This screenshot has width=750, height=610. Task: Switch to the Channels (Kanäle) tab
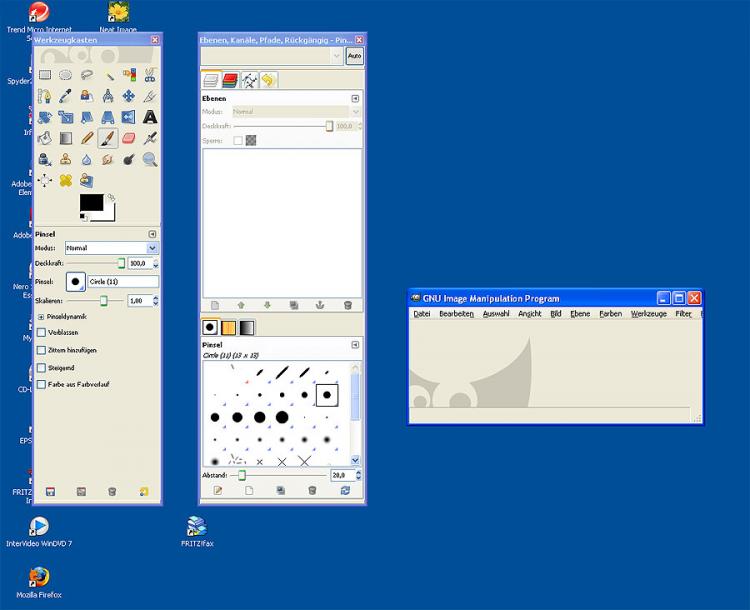point(230,80)
